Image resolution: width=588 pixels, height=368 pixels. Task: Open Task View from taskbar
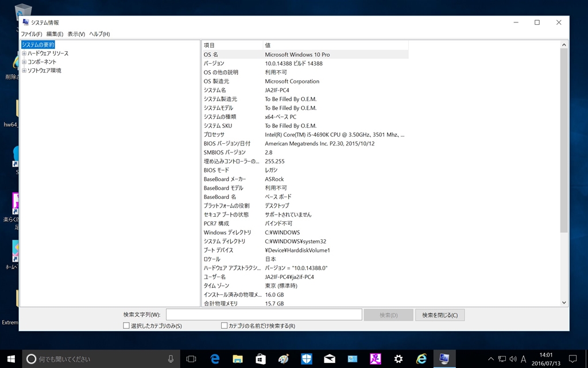pyautogui.click(x=191, y=359)
